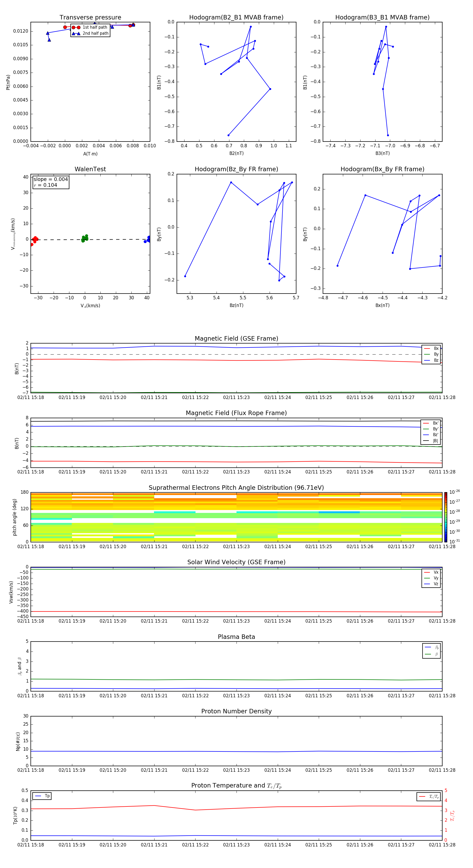Click the "Bz(nT)" x-axis label
473x868 pixels.
[x=236, y=306]
